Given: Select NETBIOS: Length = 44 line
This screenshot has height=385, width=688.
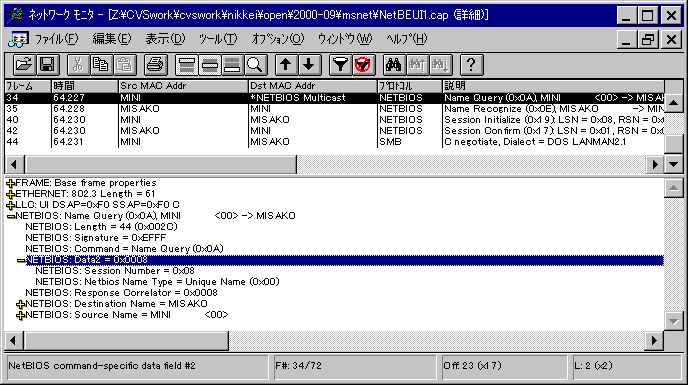Looking at the screenshot, I should (x=101, y=227).
